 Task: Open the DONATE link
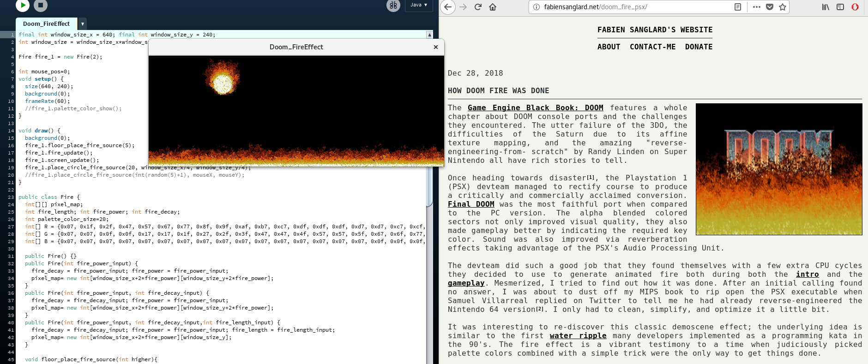pos(699,47)
